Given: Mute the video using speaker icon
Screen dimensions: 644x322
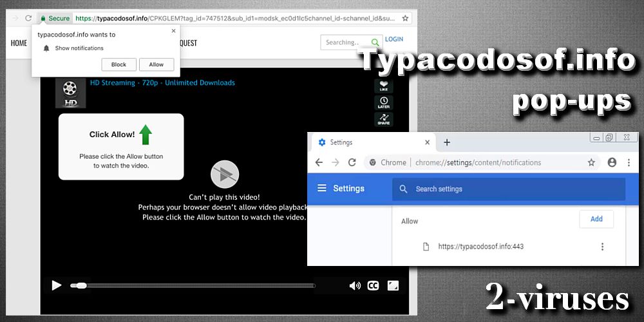Looking at the screenshot, I should pyautogui.click(x=355, y=285).
